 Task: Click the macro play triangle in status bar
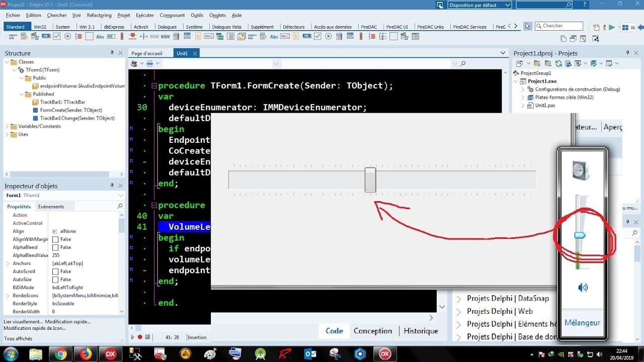tap(133, 337)
